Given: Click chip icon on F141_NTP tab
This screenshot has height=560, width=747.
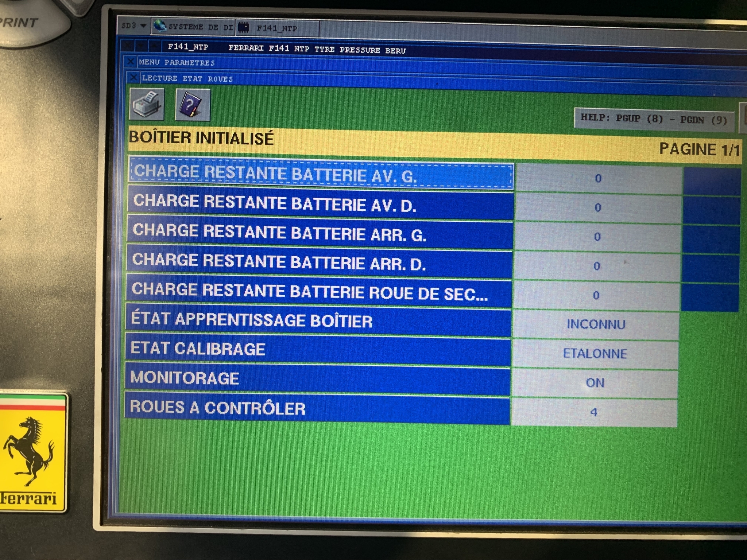Looking at the screenshot, I should [243, 27].
